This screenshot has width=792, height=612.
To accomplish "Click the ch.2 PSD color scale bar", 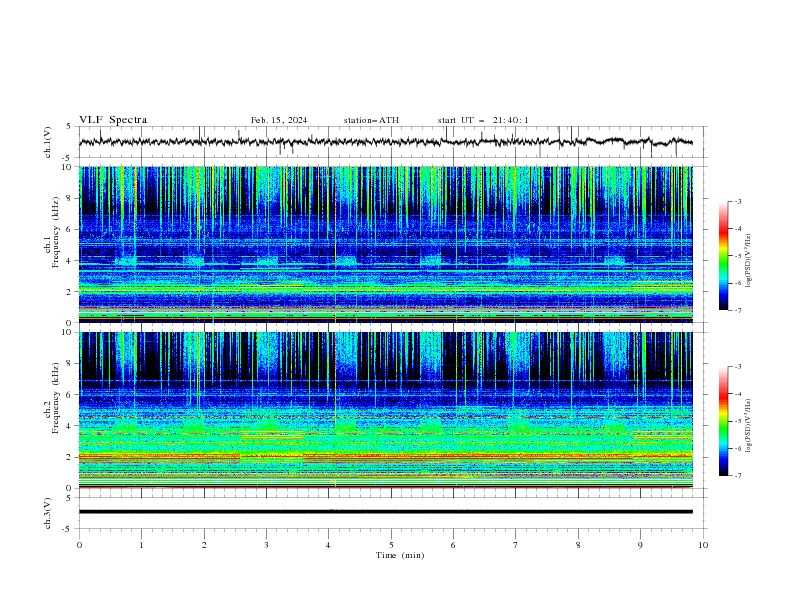I will 723,421.
